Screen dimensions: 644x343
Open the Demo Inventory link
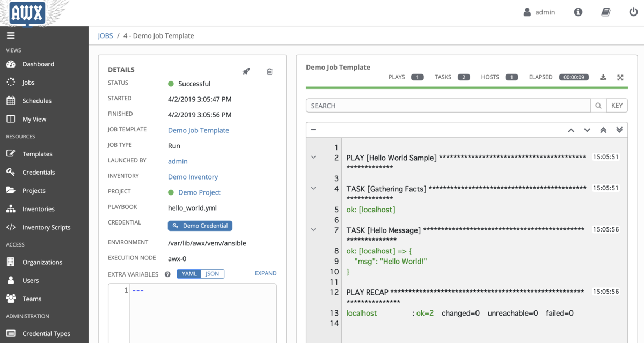pyautogui.click(x=193, y=177)
